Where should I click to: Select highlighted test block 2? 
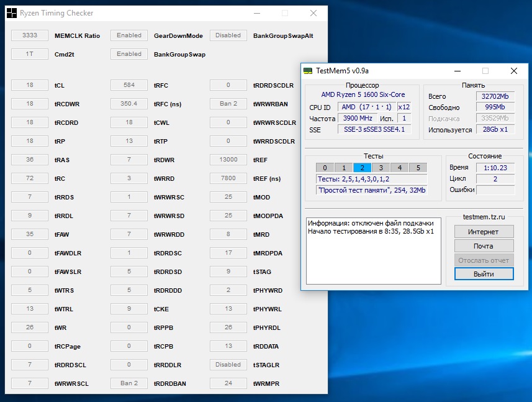[x=362, y=168]
